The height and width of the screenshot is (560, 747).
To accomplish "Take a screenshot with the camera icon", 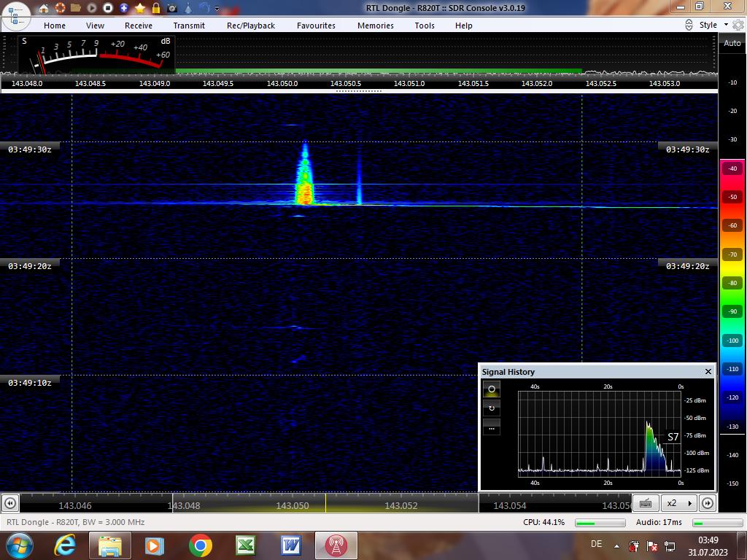I will (172, 7).
